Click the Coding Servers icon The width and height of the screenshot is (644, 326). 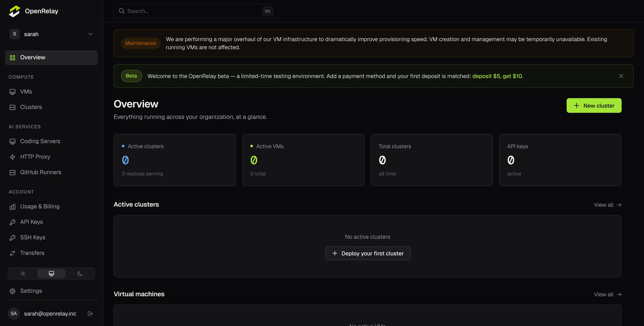point(12,142)
